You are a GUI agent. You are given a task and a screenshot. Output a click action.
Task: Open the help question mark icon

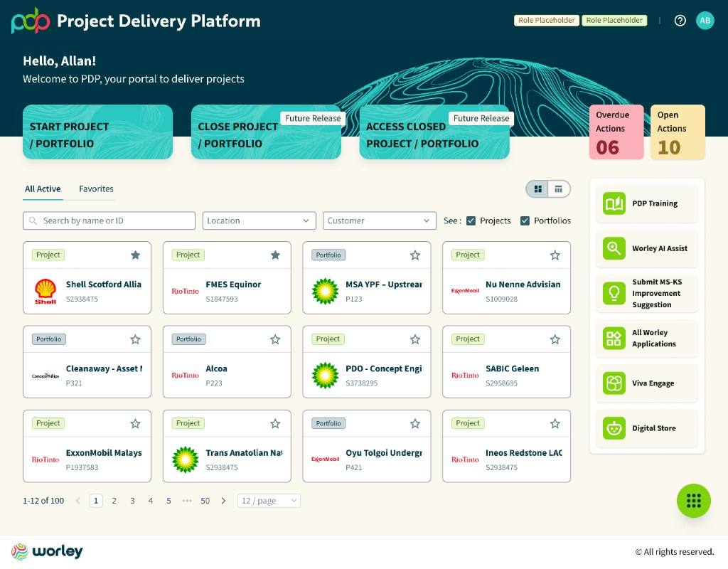click(x=680, y=21)
